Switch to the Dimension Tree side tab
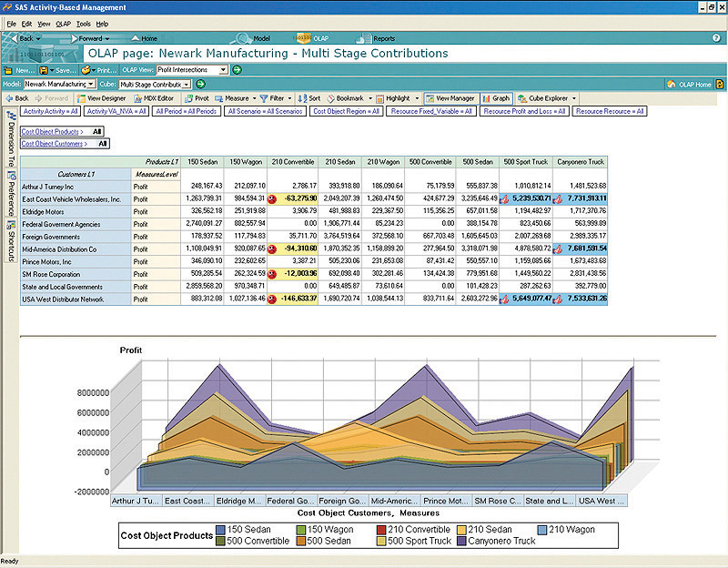The image size is (728, 568). tap(11, 138)
